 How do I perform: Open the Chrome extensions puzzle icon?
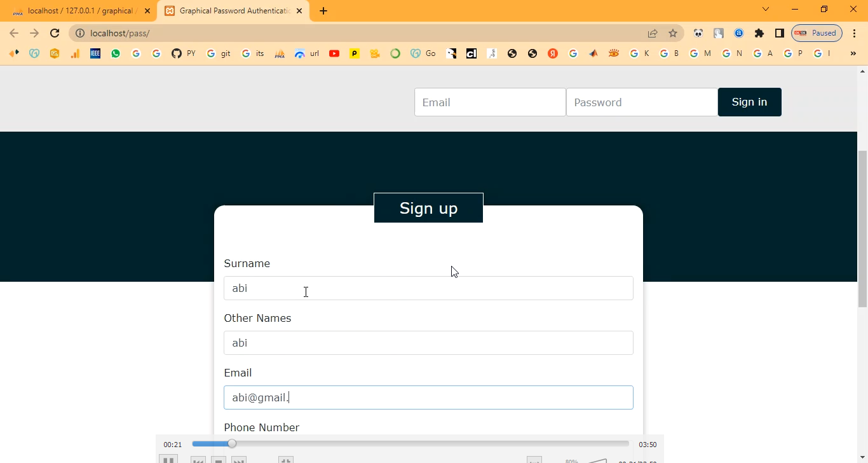(759, 33)
